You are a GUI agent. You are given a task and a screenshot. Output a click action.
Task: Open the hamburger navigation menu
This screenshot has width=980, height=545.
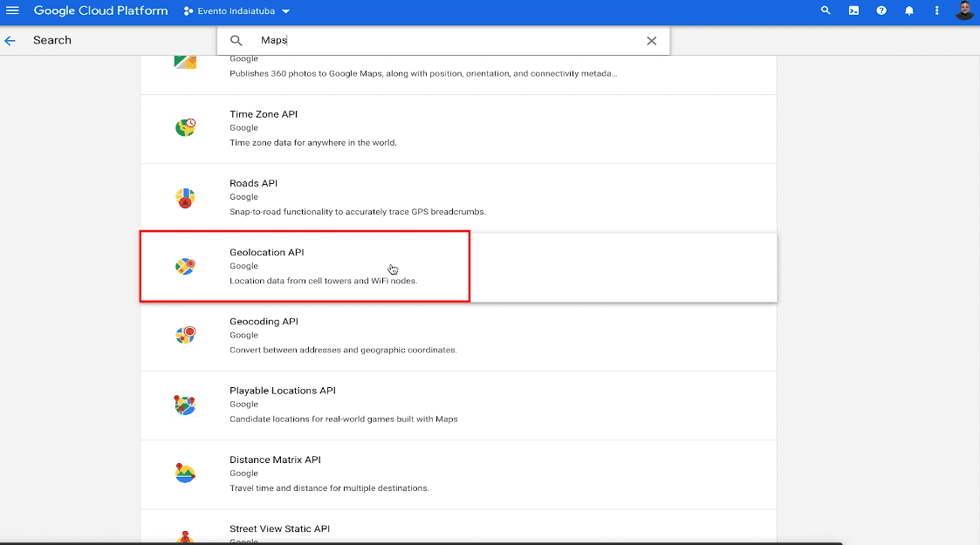[x=12, y=10]
